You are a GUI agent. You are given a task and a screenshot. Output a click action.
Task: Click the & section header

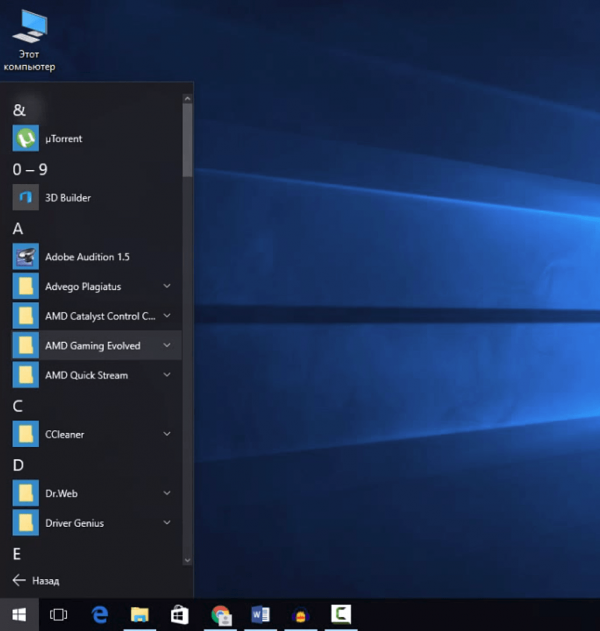click(x=19, y=110)
